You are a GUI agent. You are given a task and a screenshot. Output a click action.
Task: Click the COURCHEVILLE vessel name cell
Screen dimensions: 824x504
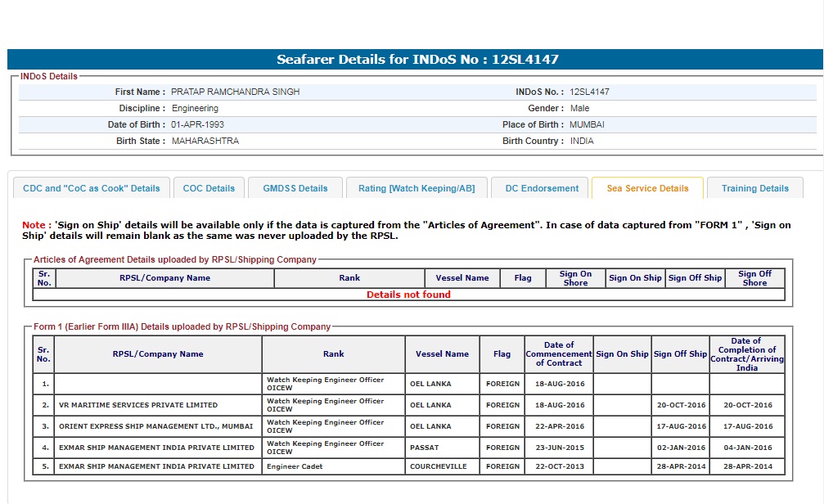tap(439, 466)
